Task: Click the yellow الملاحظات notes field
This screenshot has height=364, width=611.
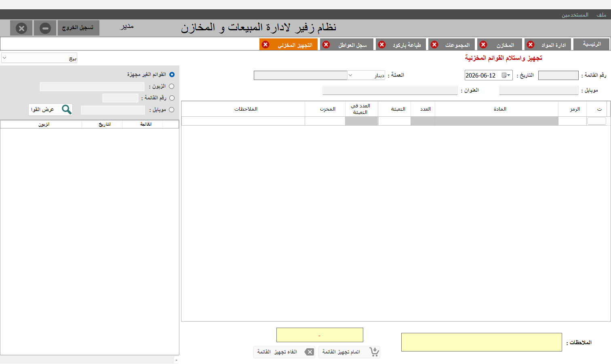Action: [481, 342]
